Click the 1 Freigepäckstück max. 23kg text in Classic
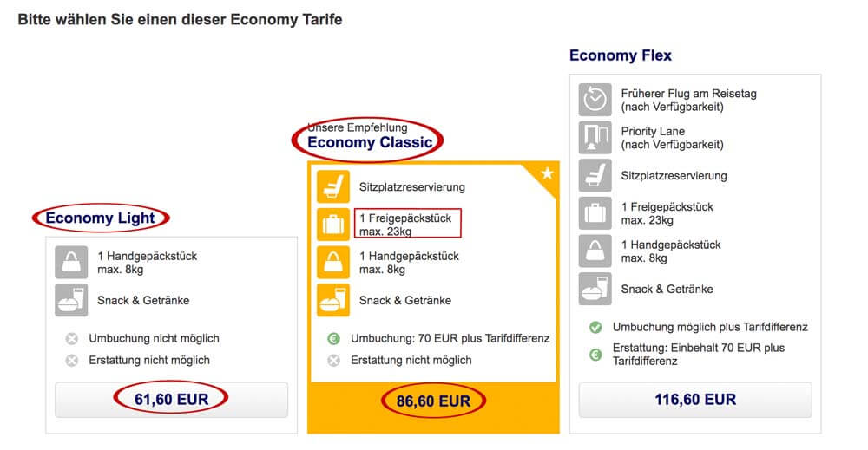 click(405, 225)
